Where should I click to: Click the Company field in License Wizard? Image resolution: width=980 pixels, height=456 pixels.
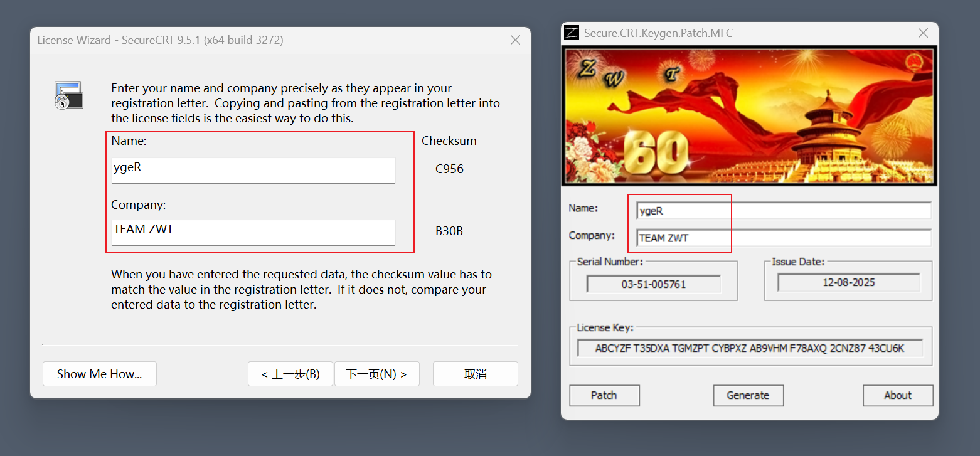(x=253, y=233)
